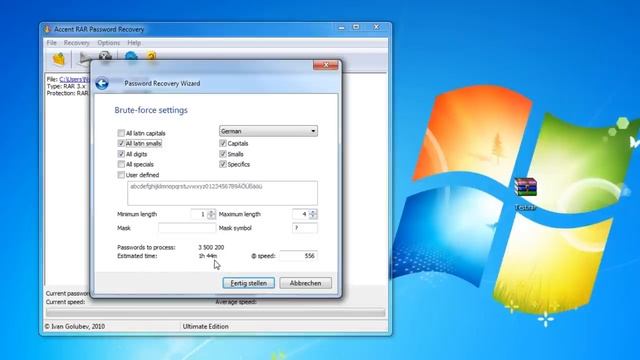This screenshot has height=360, width=640.
Task: Maximize the Accent RAR Password Recovery window
Action: [x=356, y=27]
